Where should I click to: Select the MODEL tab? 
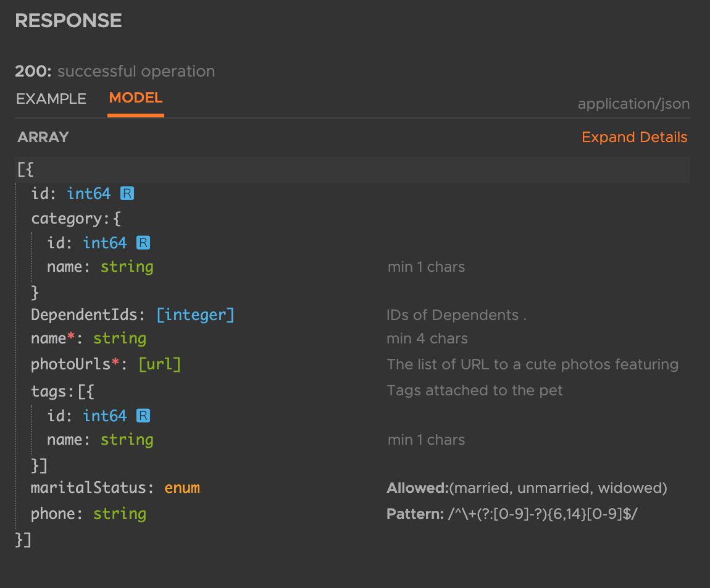click(136, 98)
